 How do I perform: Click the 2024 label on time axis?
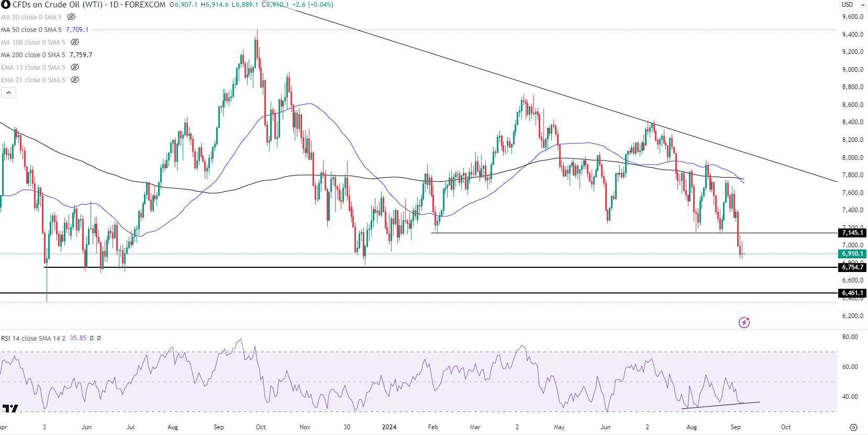pyautogui.click(x=388, y=427)
